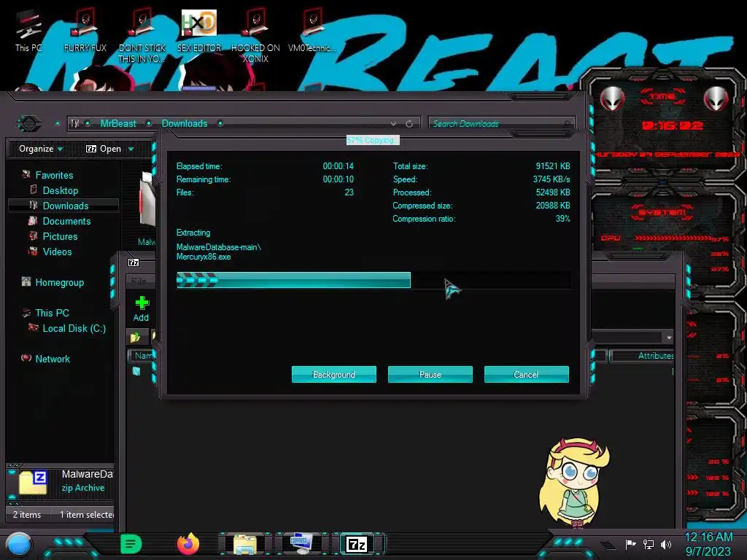Click the file item in Downloads folder
Image resolution: width=747 pixels, height=560 pixels.
[147, 209]
